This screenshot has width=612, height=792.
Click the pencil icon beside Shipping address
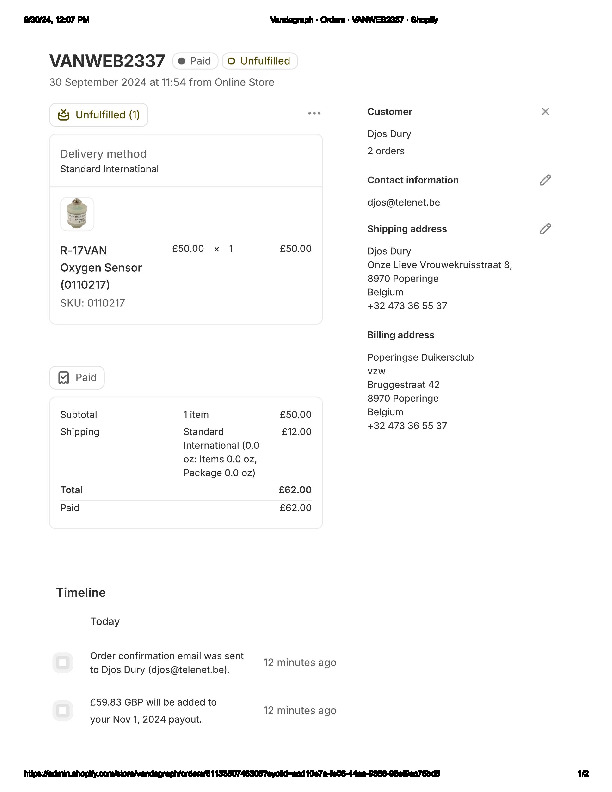click(x=545, y=229)
